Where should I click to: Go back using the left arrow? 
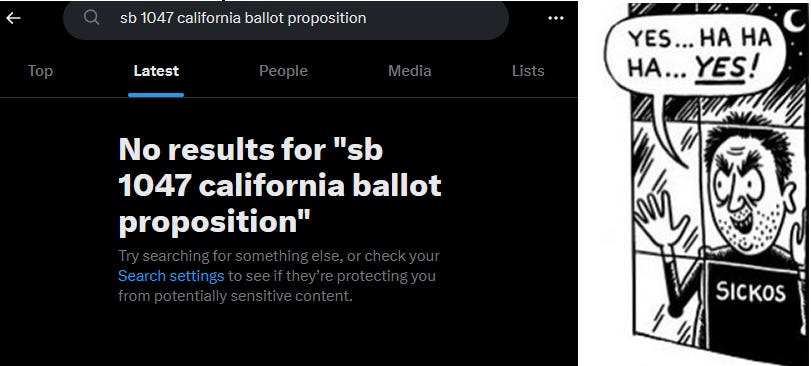pyautogui.click(x=13, y=18)
